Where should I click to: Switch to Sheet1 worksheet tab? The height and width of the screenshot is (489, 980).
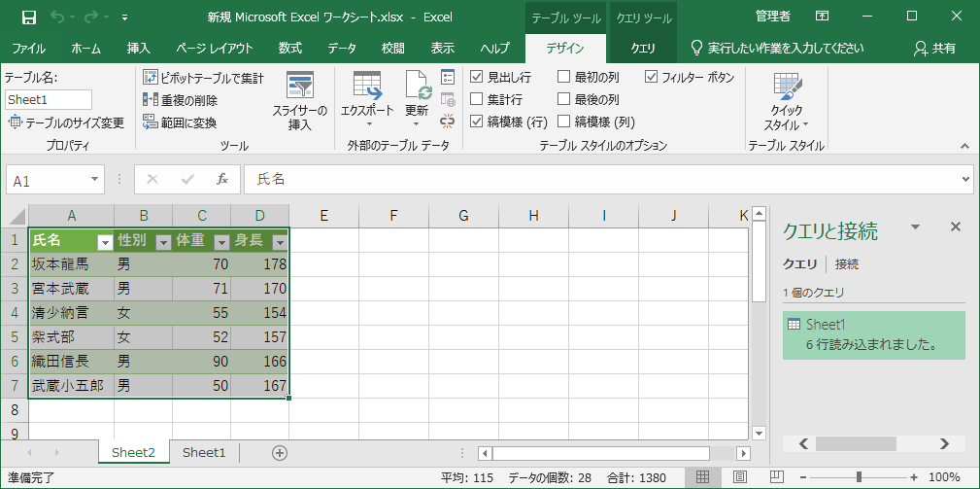click(x=204, y=453)
